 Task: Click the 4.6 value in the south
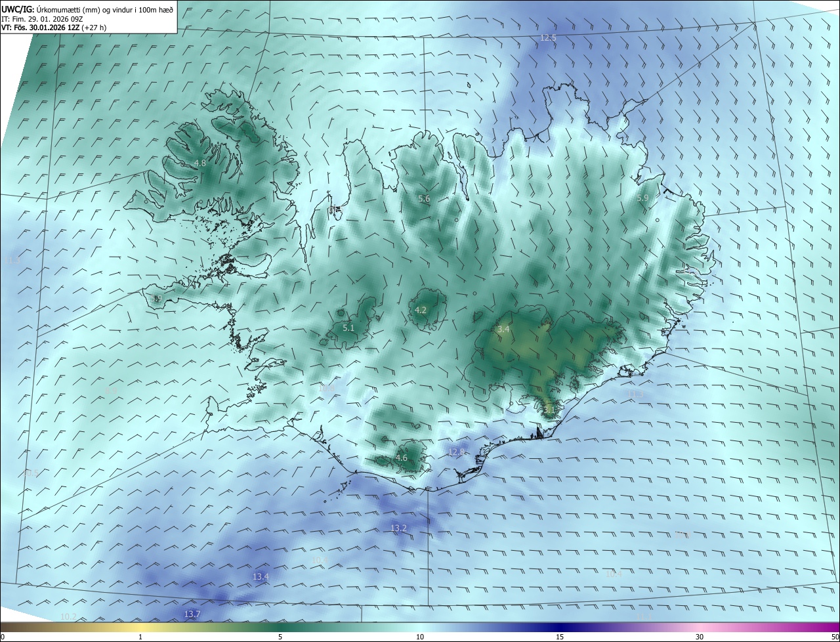coord(402,458)
